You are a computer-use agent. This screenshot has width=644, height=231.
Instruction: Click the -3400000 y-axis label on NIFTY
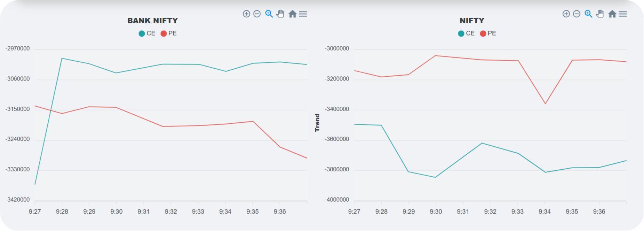tap(337, 109)
